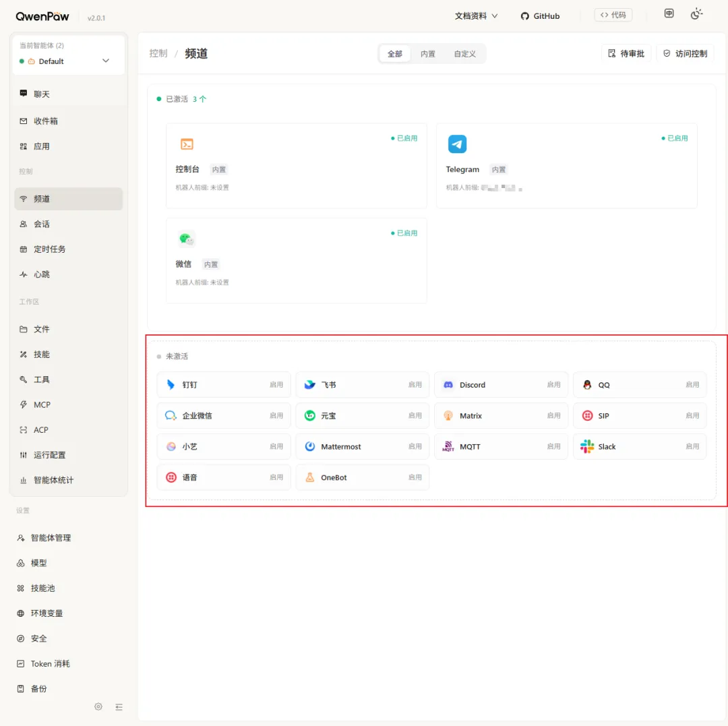Open 定时任务 in the sidebar

(68, 249)
